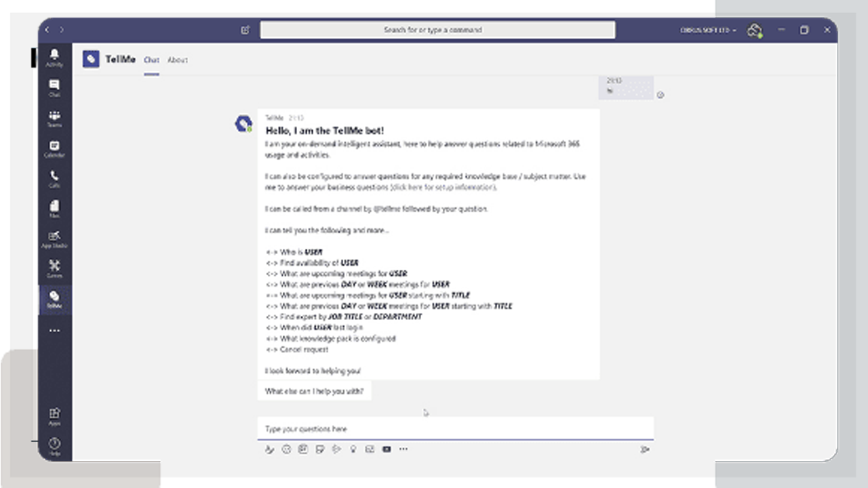This screenshot has height=488, width=868.
Task: Open Help in the sidebar
Action: (x=54, y=447)
